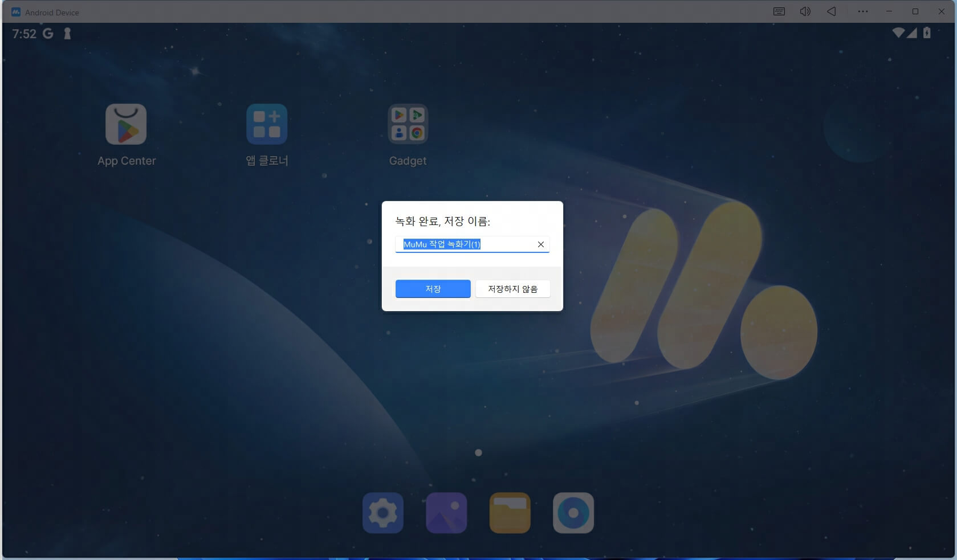Image resolution: width=957 pixels, height=560 pixels.
Task: Click the MuMu logo in title bar
Action: 16,12
